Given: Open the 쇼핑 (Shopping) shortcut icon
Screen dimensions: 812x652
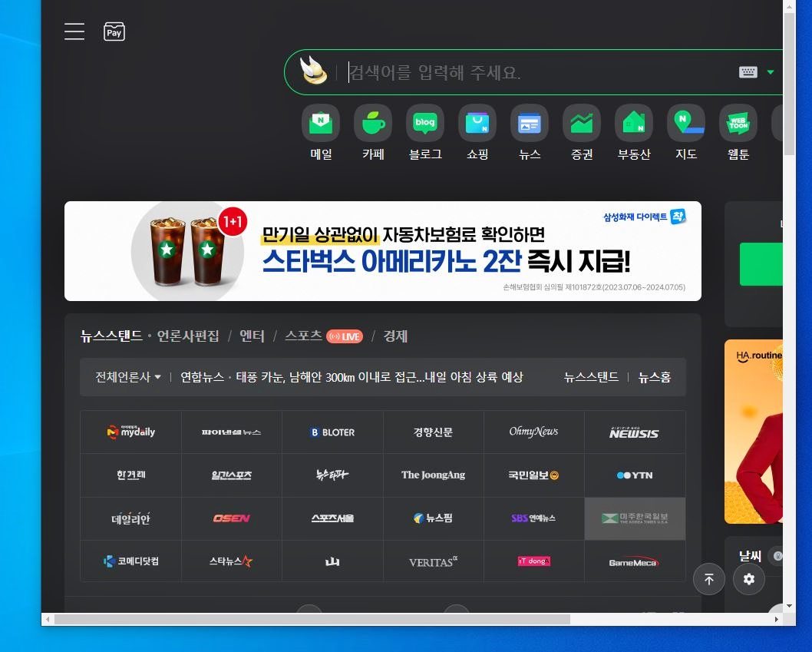Looking at the screenshot, I should pyautogui.click(x=477, y=123).
